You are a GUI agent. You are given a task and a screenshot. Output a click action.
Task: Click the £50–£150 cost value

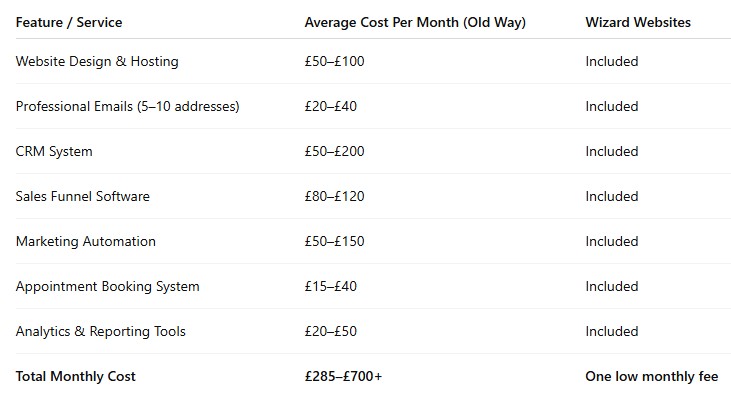pyautogui.click(x=334, y=242)
